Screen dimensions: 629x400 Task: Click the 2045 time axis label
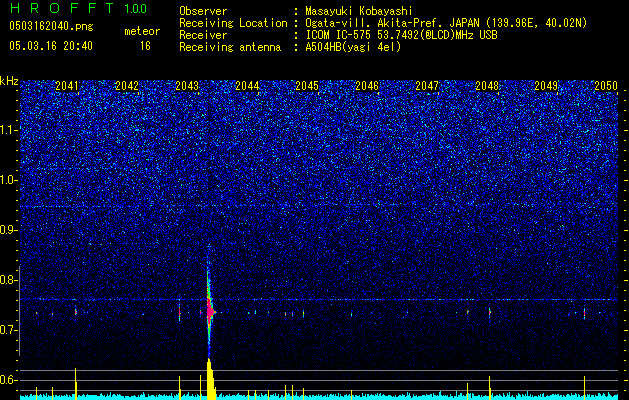click(307, 86)
